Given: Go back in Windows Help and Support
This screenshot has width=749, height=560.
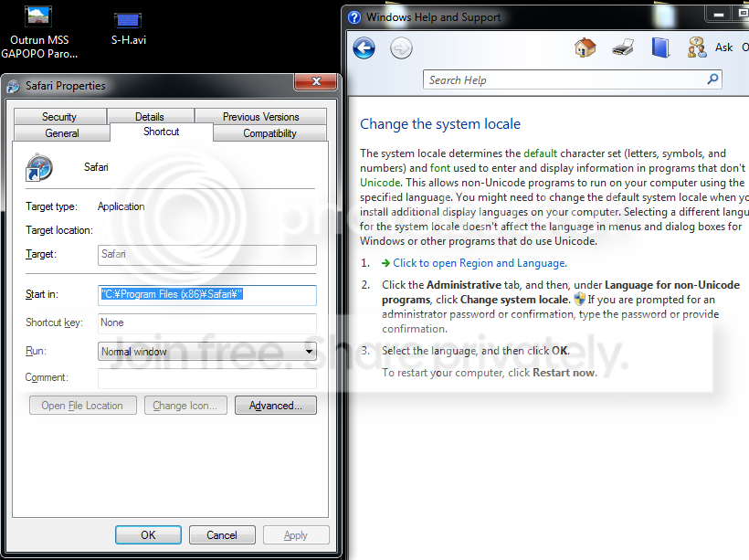Looking at the screenshot, I should (x=364, y=48).
